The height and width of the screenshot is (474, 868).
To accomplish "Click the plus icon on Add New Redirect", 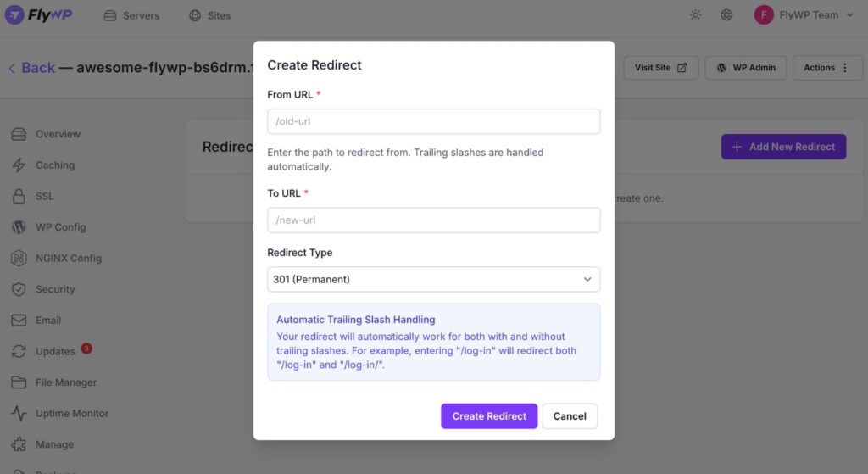I will click(x=737, y=147).
